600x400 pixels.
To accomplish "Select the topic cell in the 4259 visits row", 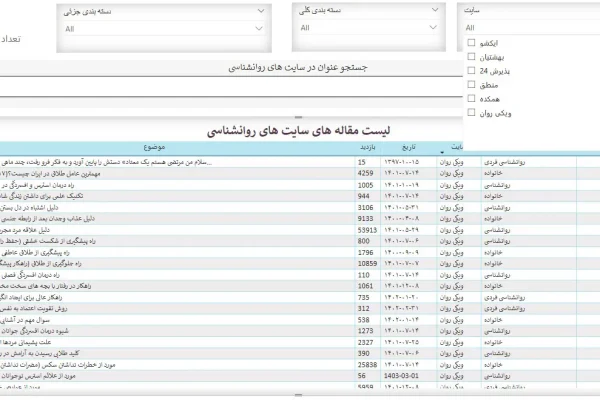I will pos(177,173).
